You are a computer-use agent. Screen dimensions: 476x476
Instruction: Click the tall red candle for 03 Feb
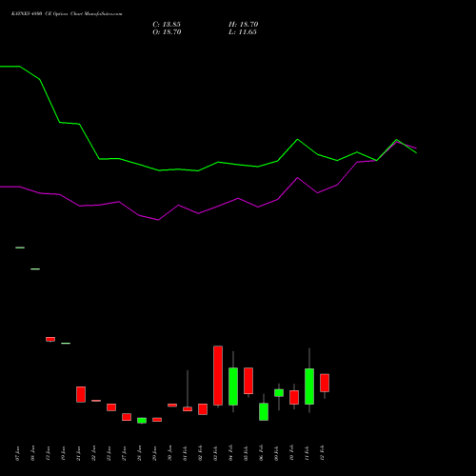(218, 375)
